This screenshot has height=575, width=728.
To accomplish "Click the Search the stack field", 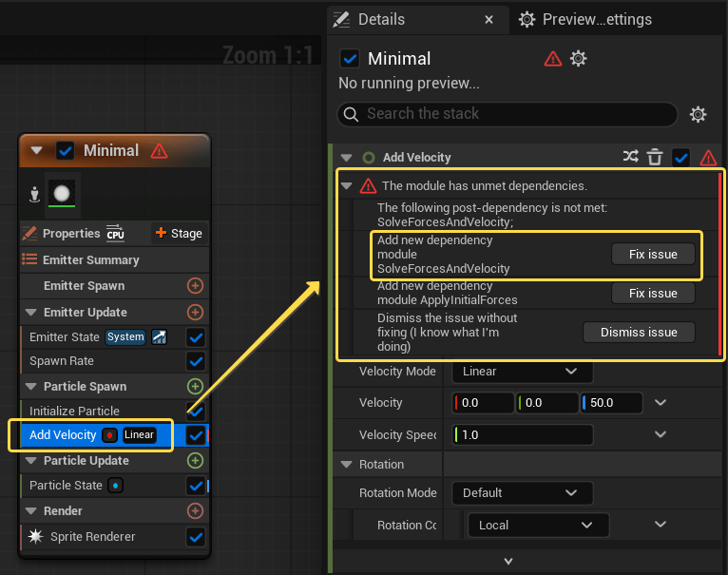I will pyautogui.click(x=507, y=114).
